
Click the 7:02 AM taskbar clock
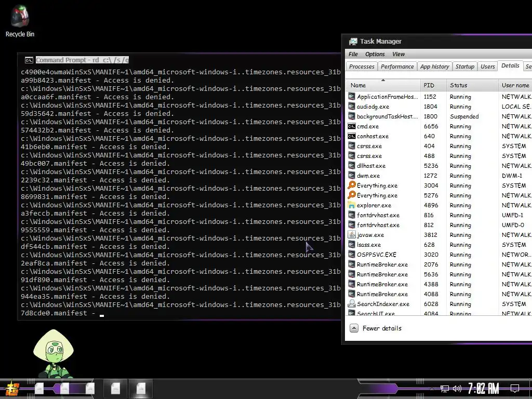coord(484,389)
